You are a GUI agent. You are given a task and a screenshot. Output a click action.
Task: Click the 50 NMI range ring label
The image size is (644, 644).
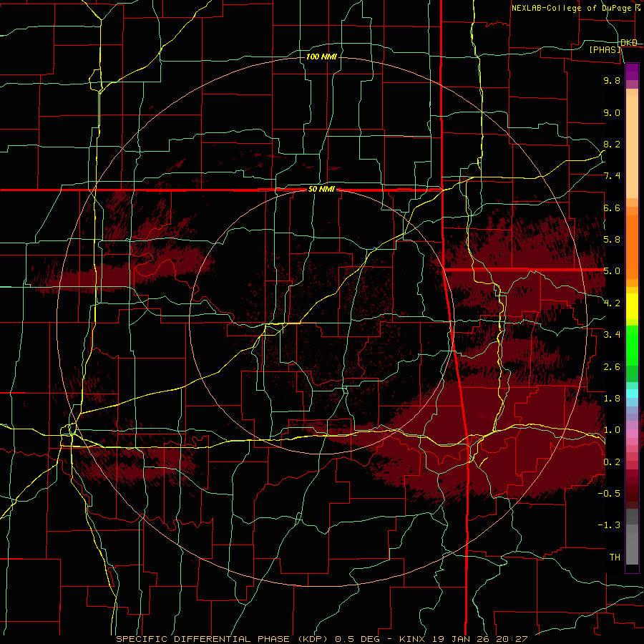tap(321, 190)
